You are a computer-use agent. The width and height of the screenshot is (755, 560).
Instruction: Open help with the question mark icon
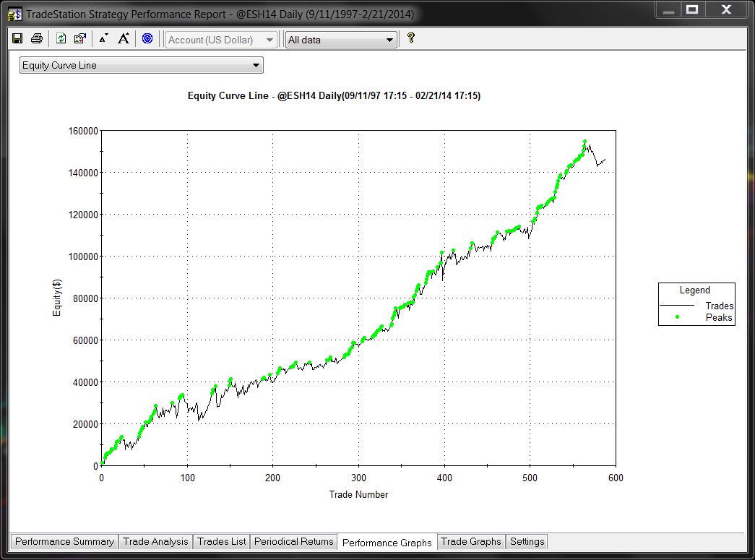point(410,38)
